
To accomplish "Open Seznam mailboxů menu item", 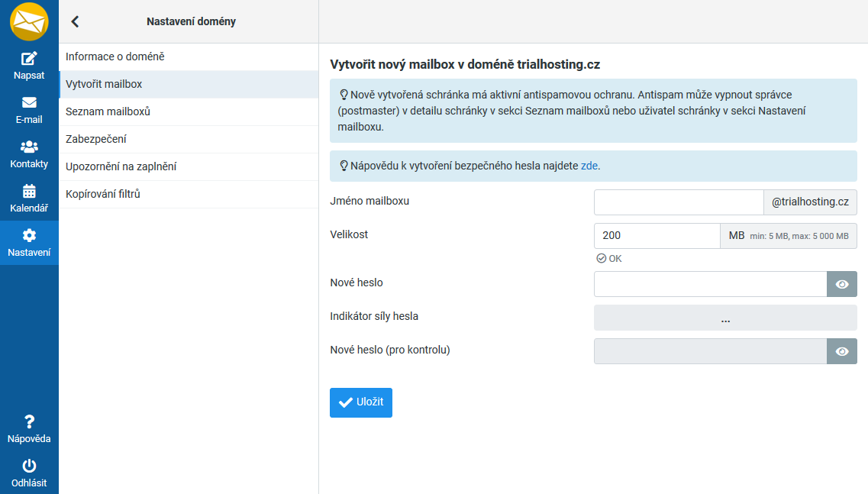I will click(108, 111).
